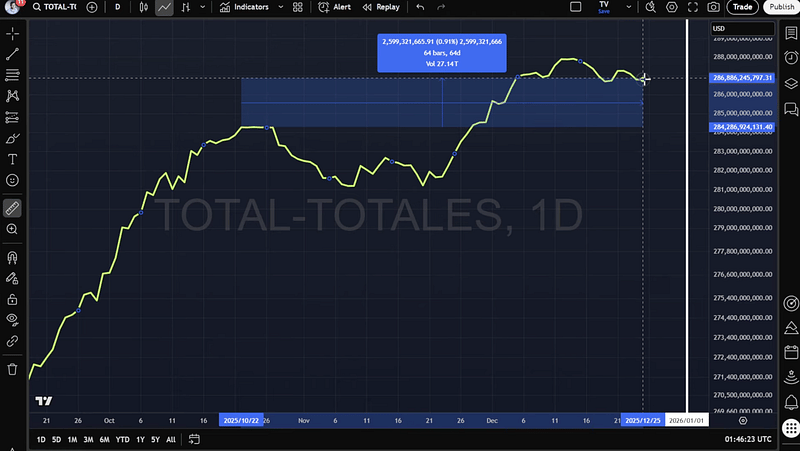The width and height of the screenshot is (800, 451).
Task: Delete drawings with trash icon
Action: [x=12, y=369]
